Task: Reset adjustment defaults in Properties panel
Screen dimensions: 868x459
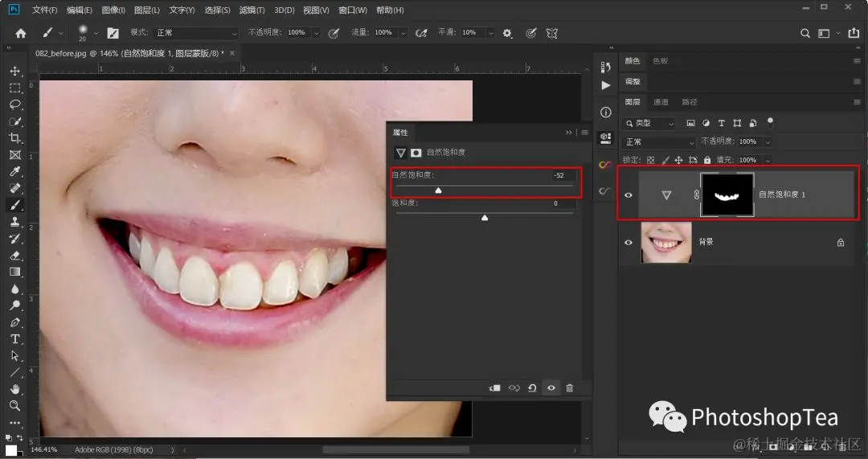Action: [x=532, y=388]
